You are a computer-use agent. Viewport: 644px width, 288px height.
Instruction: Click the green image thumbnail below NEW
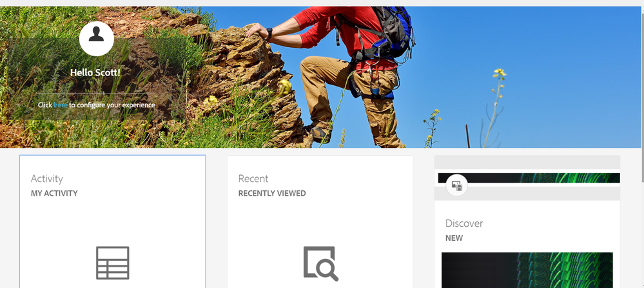click(527, 270)
